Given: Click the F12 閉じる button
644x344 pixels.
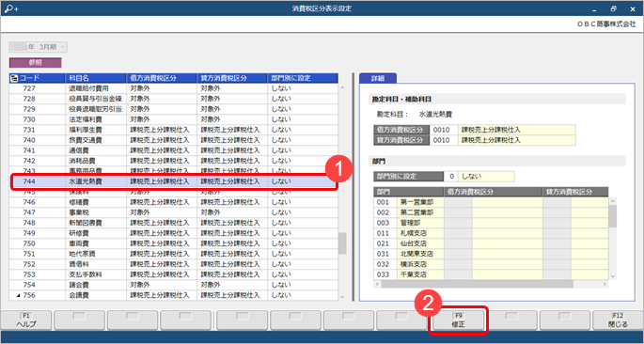Looking at the screenshot, I should [618, 321].
